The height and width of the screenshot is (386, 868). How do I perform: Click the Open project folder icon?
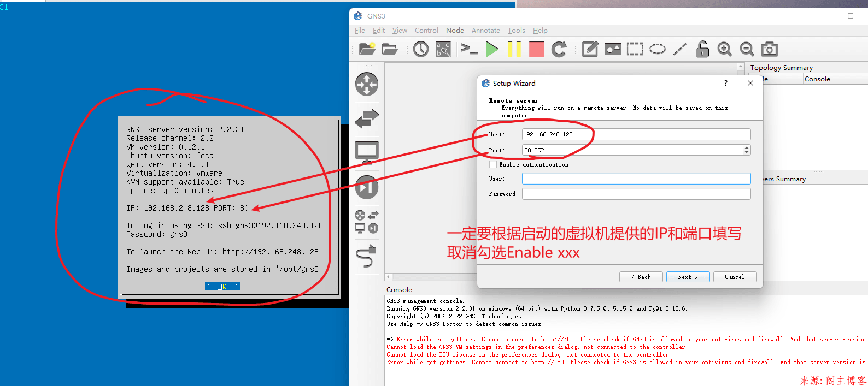click(x=389, y=49)
